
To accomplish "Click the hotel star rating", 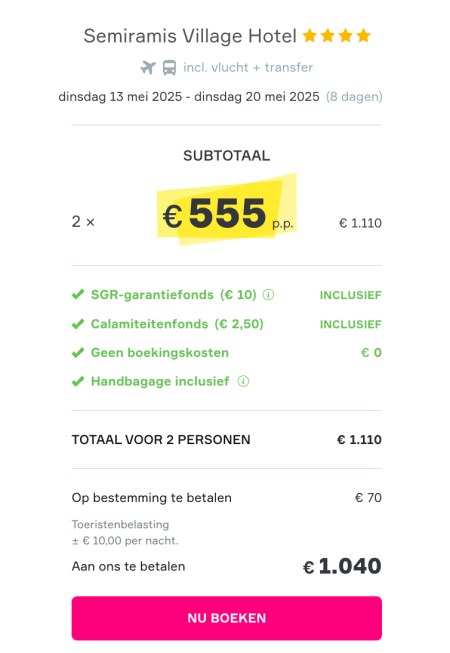I will (x=336, y=36).
